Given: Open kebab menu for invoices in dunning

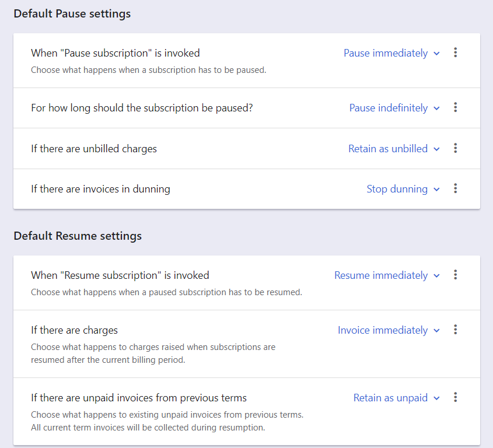Looking at the screenshot, I should pyautogui.click(x=456, y=189).
